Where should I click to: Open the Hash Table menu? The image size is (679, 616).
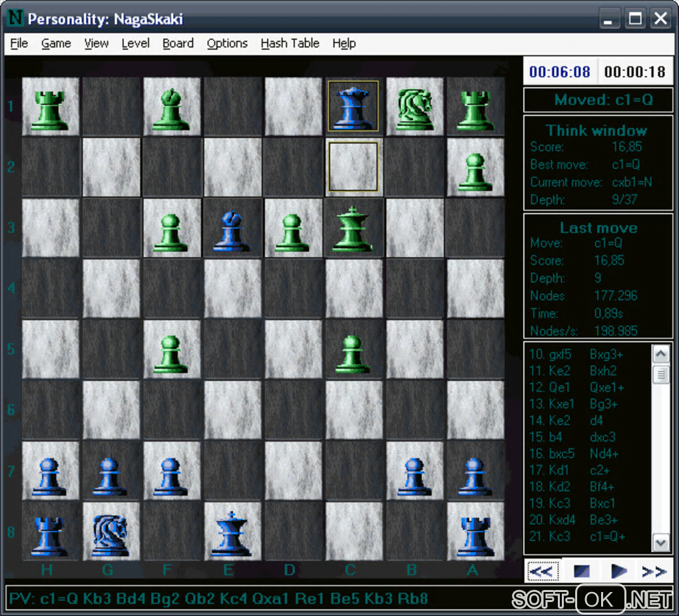(290, 43)
